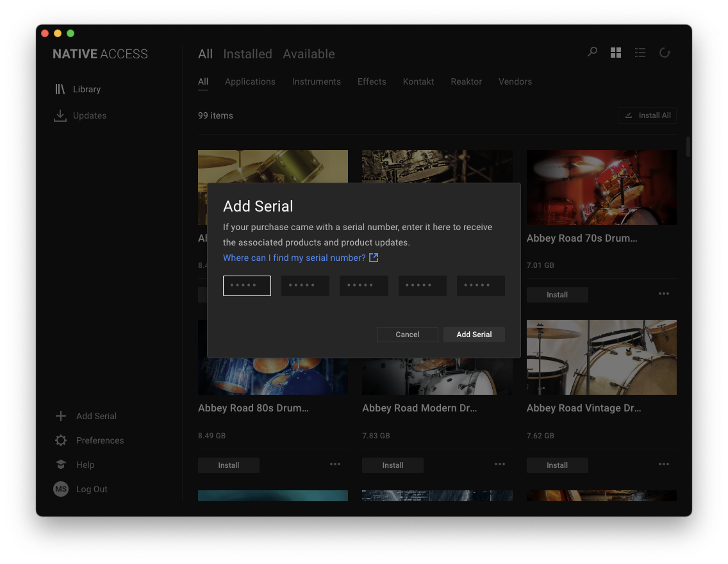Click the Install All button

point(647,115)
